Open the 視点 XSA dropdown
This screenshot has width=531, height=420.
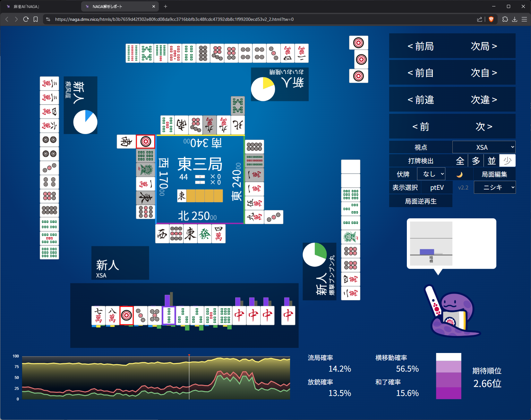(484, 147)
